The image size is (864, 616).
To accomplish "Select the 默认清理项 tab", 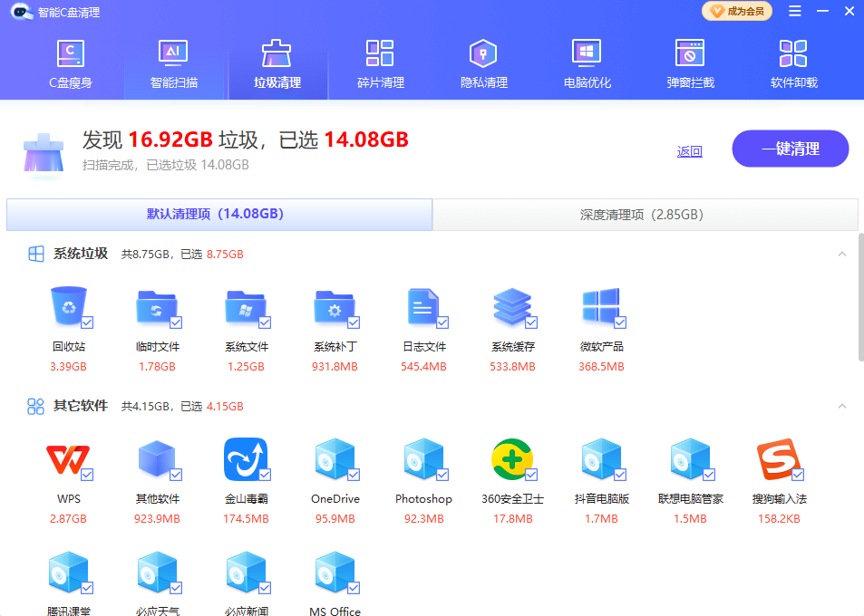I will point(219,215).
